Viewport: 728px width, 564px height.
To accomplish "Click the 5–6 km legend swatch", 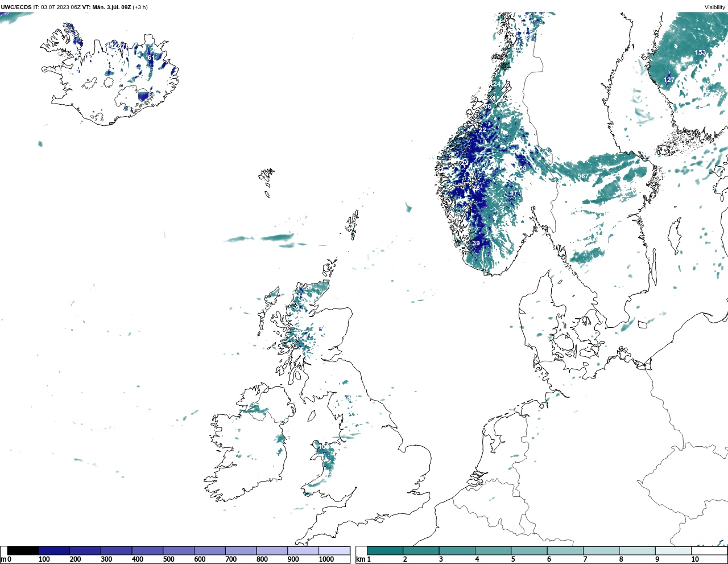I will 529,550.
